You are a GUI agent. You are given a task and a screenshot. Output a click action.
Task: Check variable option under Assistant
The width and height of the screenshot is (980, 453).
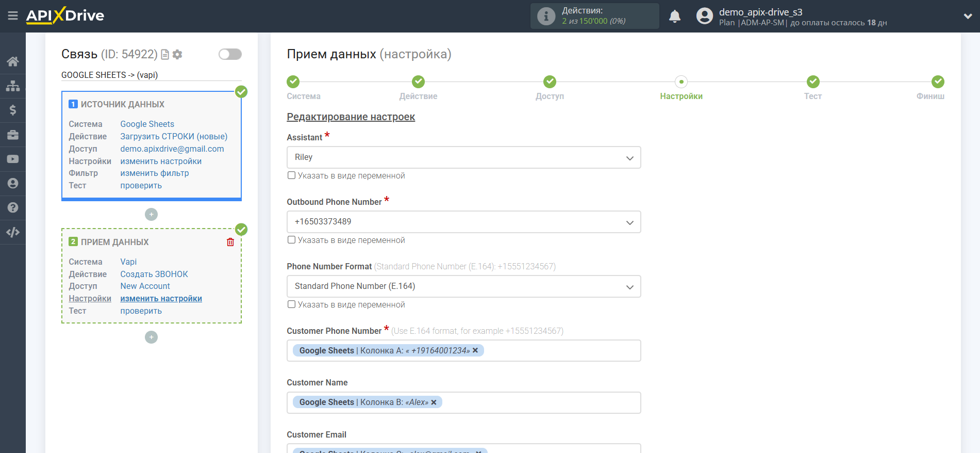pyautogui.click(x=291, y=175)
